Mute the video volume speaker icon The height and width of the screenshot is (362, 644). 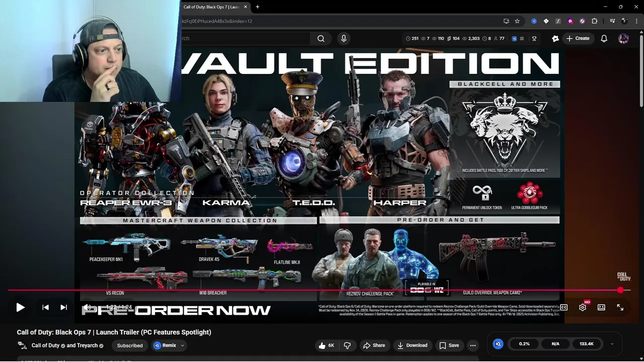pyautogui.click(x=87, y=307)
